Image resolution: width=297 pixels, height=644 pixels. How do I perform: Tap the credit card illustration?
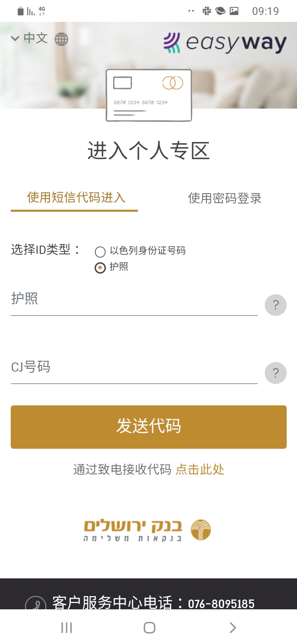point(148,95)
